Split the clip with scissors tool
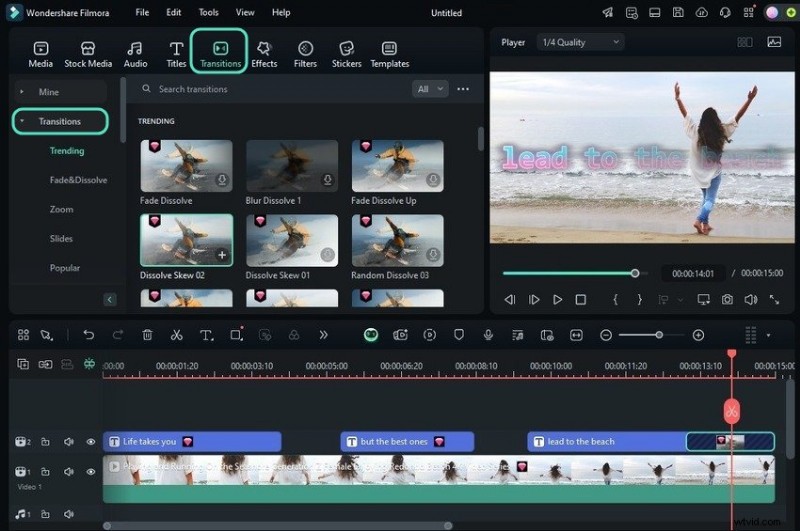 [177, 335]
